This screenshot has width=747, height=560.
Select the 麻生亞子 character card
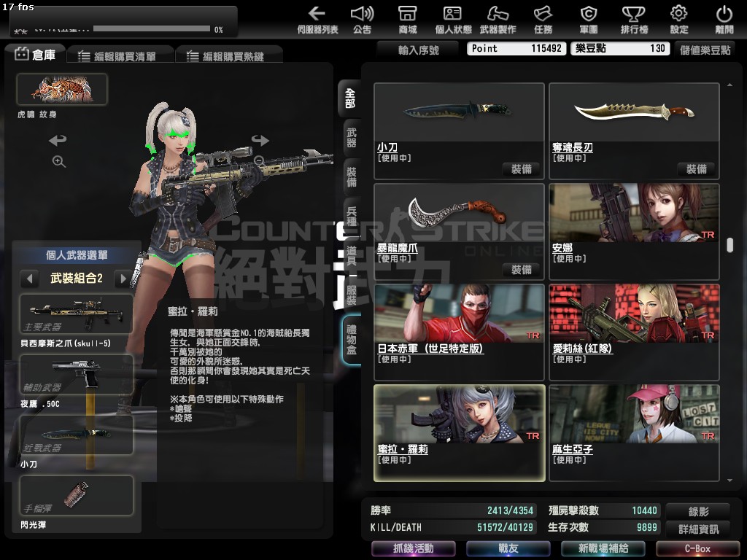634,433
